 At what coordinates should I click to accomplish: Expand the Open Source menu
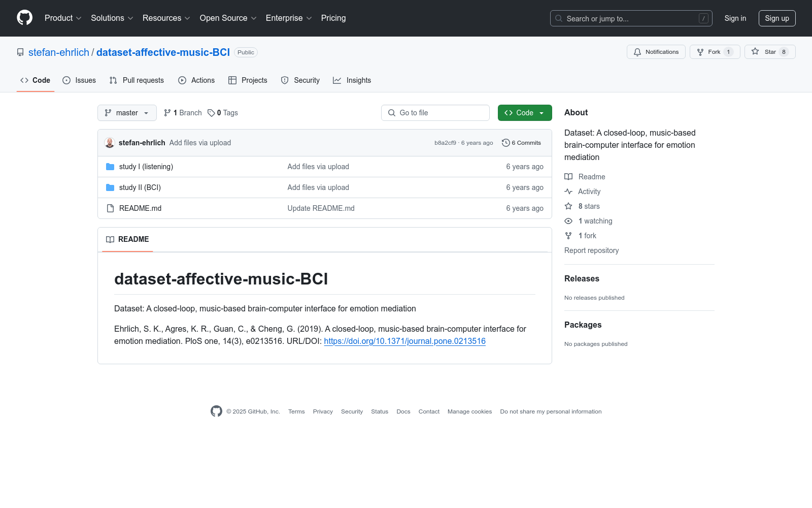[x=228, y=18]
